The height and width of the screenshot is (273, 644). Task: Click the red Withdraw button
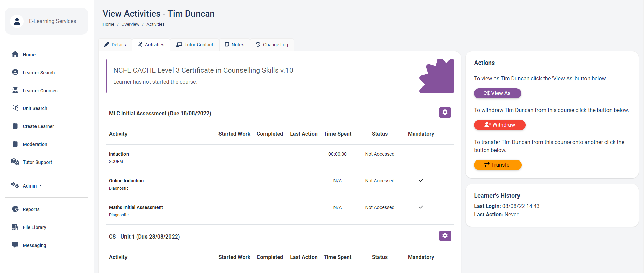499,125
